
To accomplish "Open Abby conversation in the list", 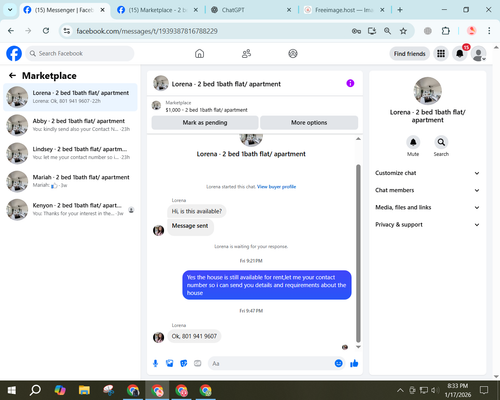I will click(x=70, y=125).
